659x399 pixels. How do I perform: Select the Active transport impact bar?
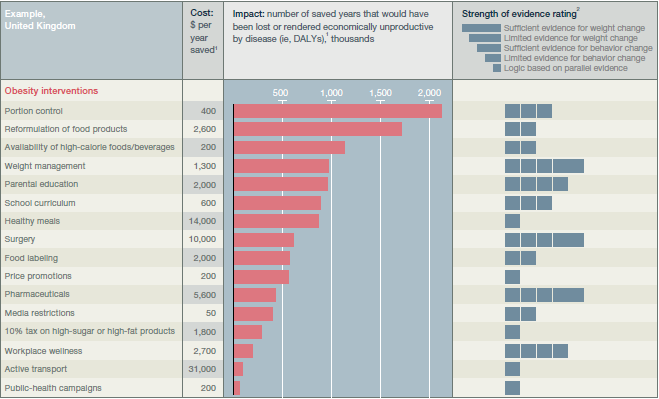tap(238, 369)
